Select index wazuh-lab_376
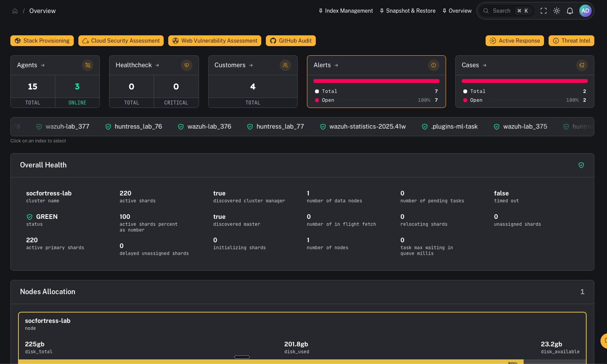This screenshot has width=607, height=364. [x=204, y=127]
